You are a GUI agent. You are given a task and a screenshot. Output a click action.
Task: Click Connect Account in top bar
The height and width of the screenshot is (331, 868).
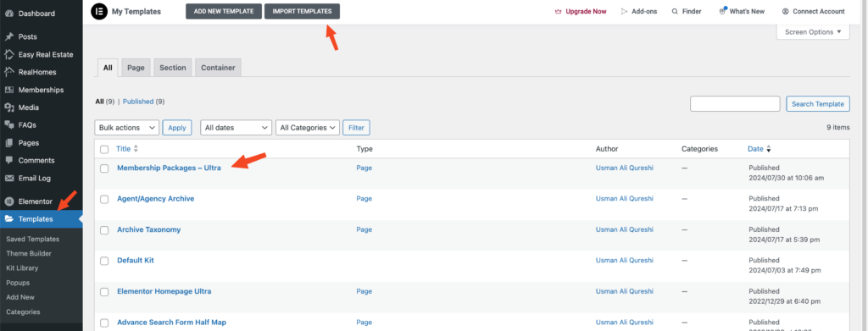(813, 11)
